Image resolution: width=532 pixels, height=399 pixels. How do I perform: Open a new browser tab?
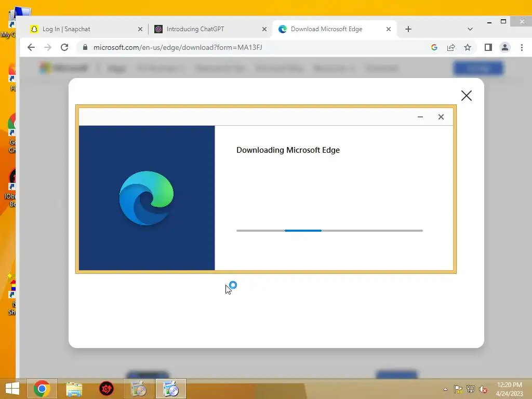(408, 29)
